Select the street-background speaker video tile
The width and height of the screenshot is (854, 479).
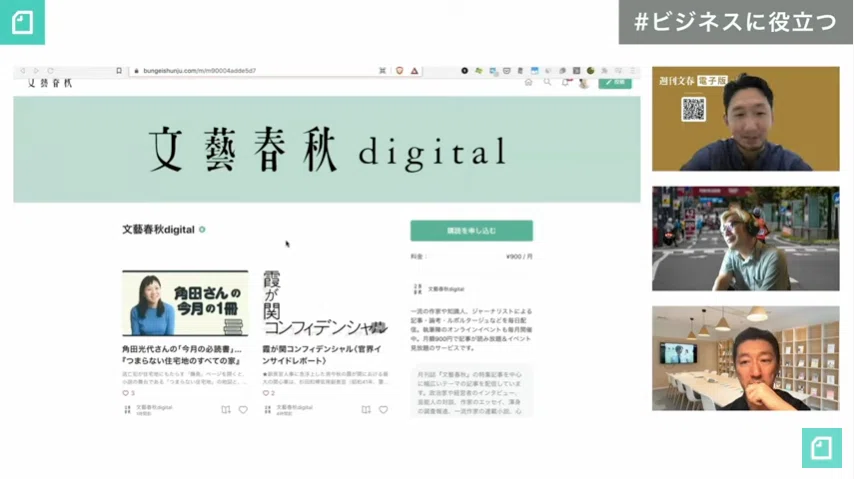[746, 238]
